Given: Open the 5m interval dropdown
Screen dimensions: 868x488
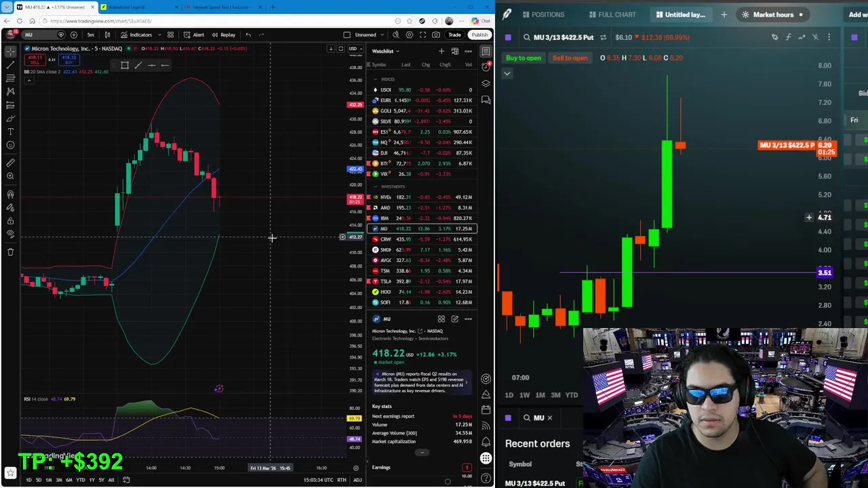Looking at the screenshot, I should 90,35.
